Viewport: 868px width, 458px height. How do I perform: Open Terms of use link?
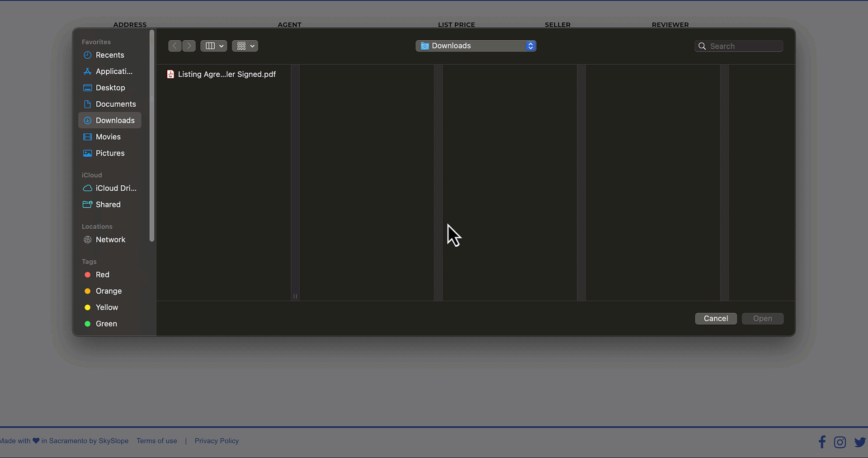[x=157, y=441]
